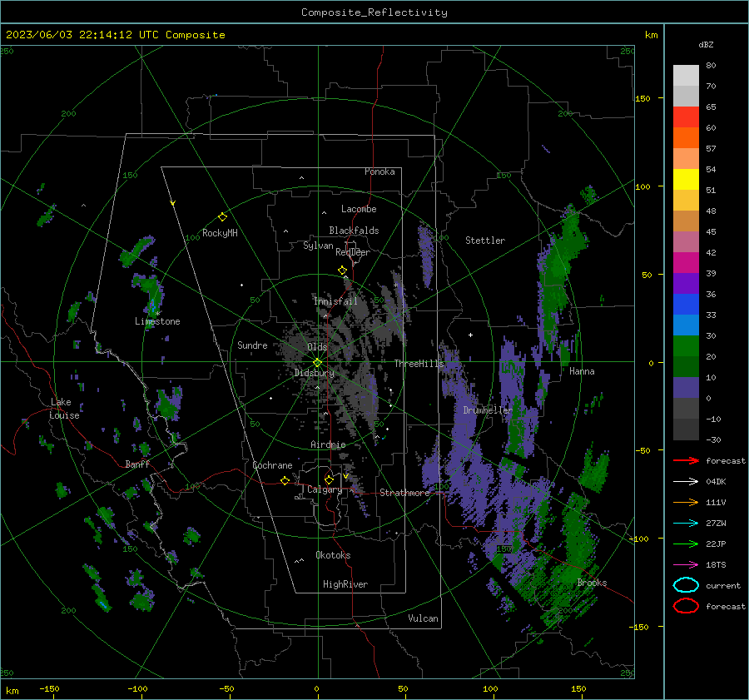
Task: Click the ThreeHills city label
Action: [419, 364]
